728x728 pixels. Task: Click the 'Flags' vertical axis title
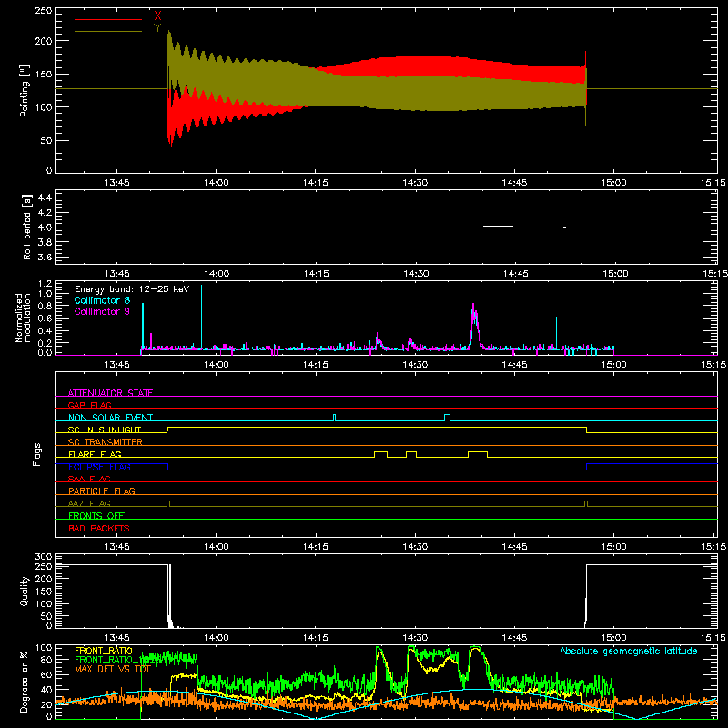(37, 454)
